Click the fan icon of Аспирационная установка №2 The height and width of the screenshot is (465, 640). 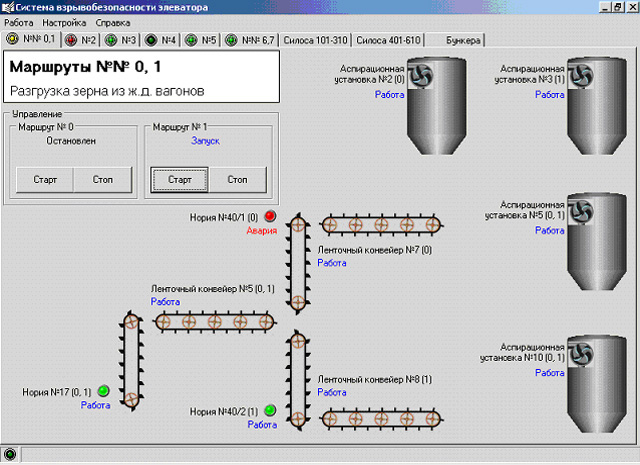click(421, 75)
